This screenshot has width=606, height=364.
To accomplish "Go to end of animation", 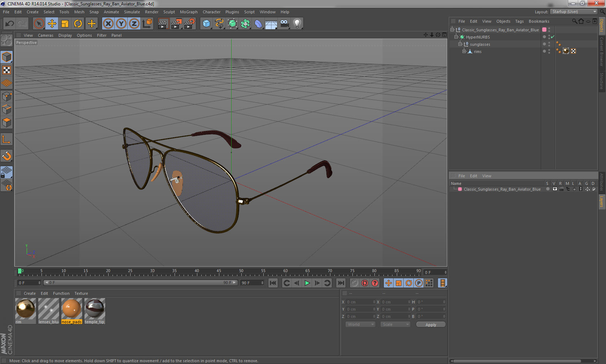I will click(341, 283).
